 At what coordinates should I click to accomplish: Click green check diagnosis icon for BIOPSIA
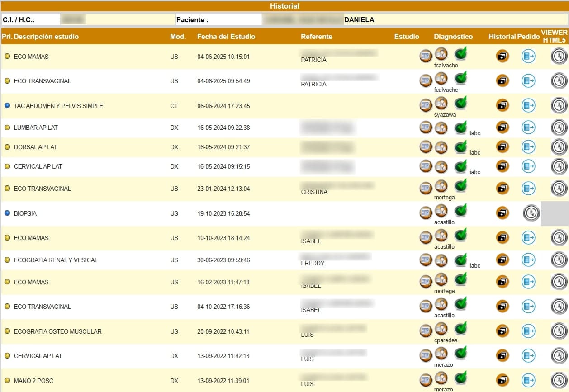point(460,211)
